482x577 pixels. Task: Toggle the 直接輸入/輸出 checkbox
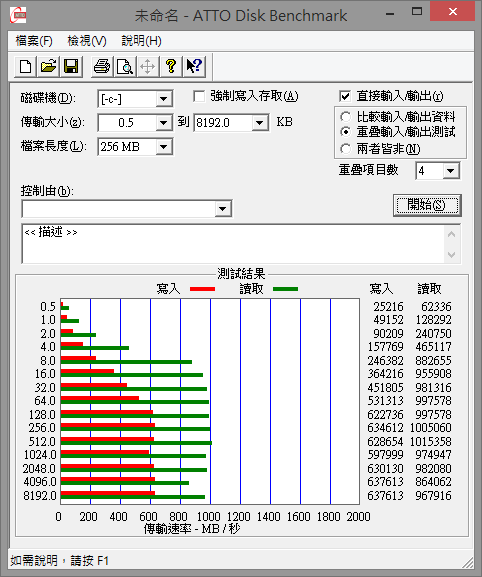click(345, 96)
